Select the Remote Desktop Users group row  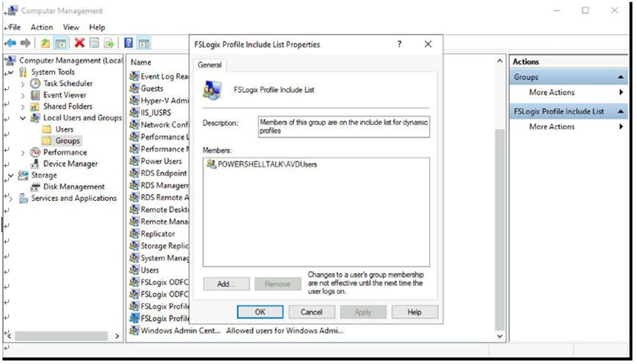pos(159,209)
